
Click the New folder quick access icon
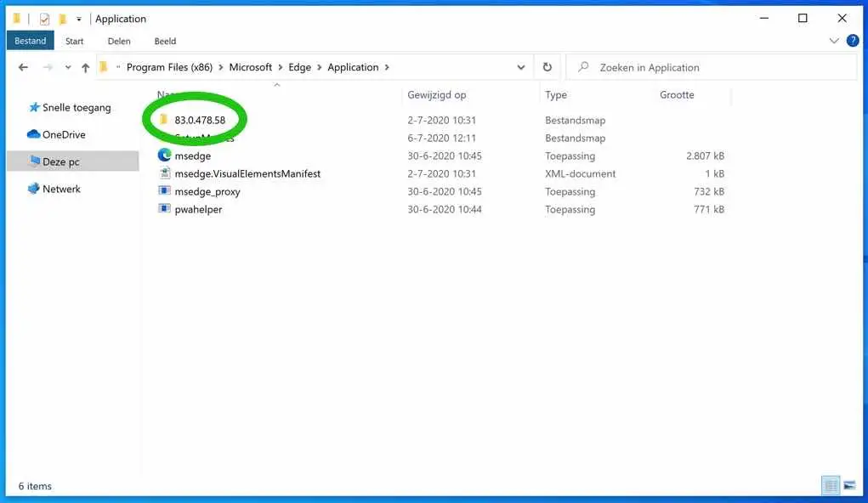point(63,19)
